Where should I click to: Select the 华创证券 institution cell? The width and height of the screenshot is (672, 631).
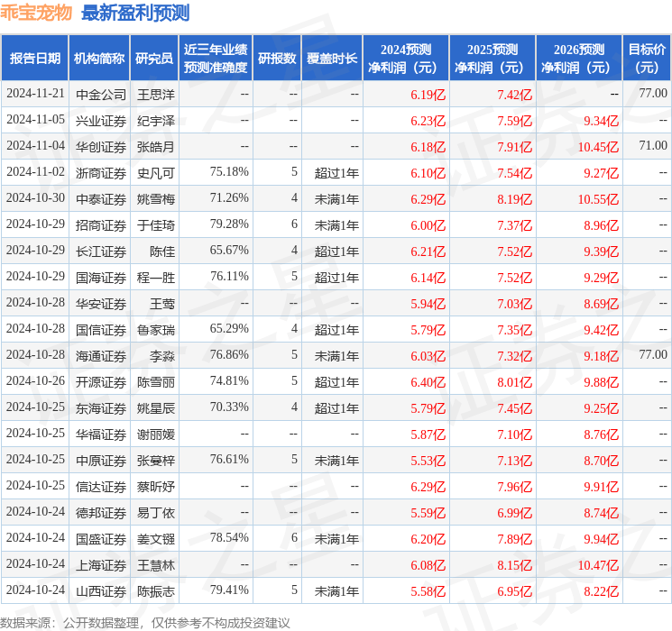coord(101,147)
